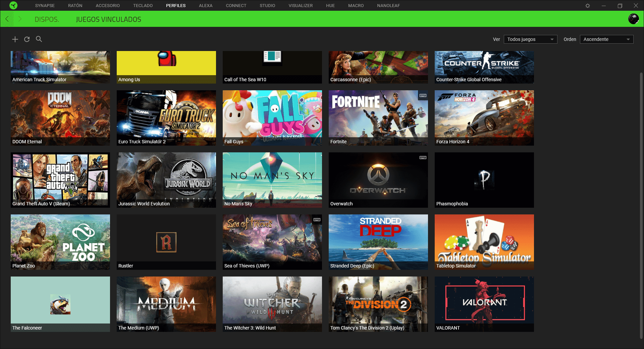Image resolution: width=644 pixels, height=349 pixels.
Task: Go to the STUDIO tab
Action: click(x=267, y=6)
